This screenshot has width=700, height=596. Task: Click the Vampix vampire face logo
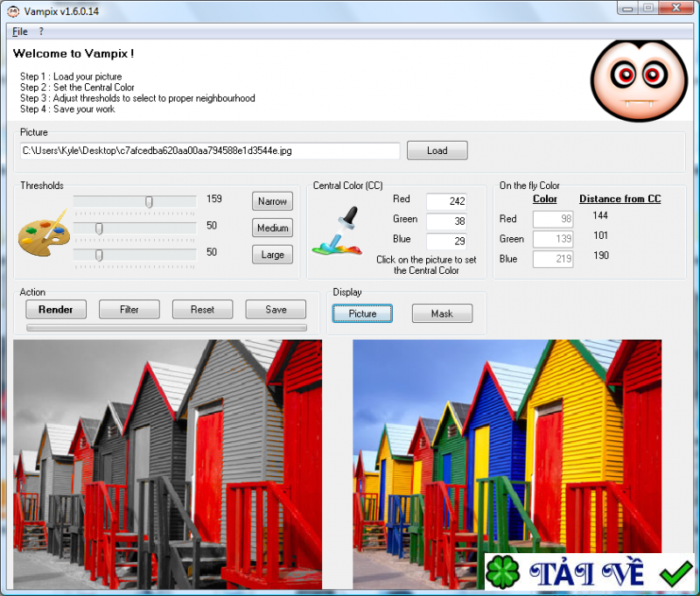(640, 81)
